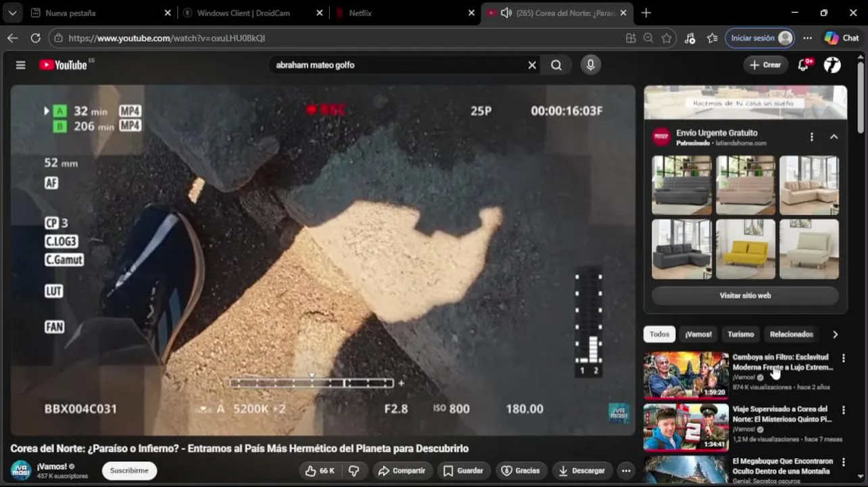Open browser settings three-dot menu
Screen dimensions: 868x487
tap(807, 38)
